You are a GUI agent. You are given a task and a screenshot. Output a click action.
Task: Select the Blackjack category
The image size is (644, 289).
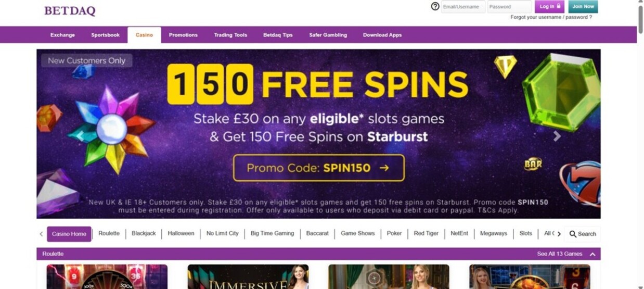click(144, 233)
